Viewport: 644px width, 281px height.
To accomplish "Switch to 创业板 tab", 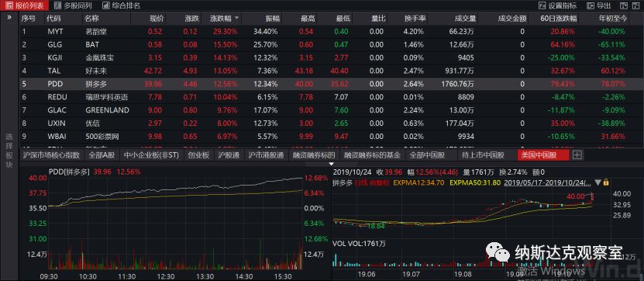I will click(x=199, y=155).
